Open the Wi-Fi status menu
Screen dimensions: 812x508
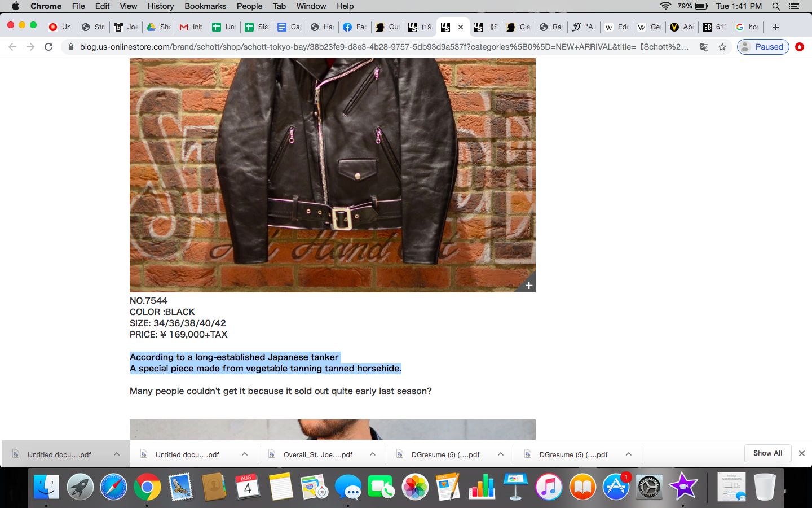[x=666, y=6]
